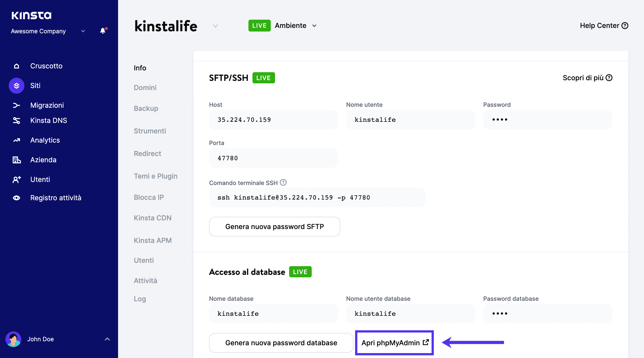Open the Comando terminale SSH help tooltip
Screen dimensions: 644x358
283,182
